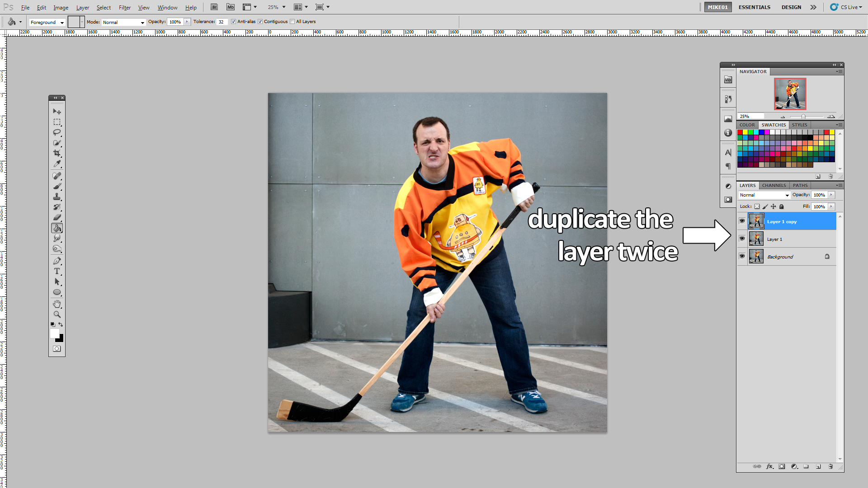Screen dimensions: 868x488
Task: Switch to the Channels tab
Action: [x=774, y=185]
